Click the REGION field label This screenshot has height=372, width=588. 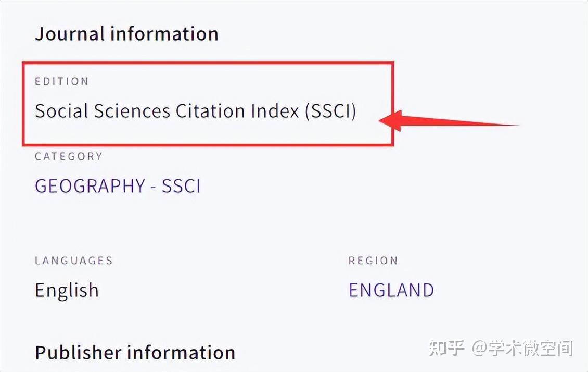coord(373,261)
